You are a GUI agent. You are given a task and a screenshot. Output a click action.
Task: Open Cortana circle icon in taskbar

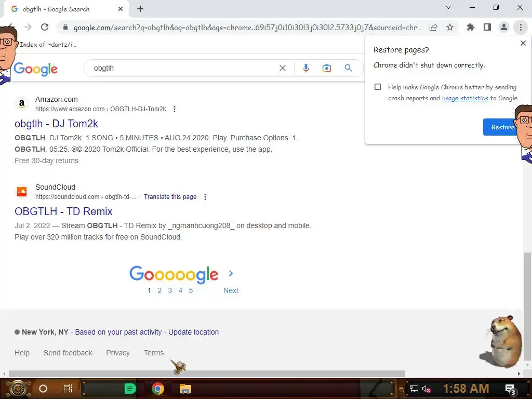(43, 389)
